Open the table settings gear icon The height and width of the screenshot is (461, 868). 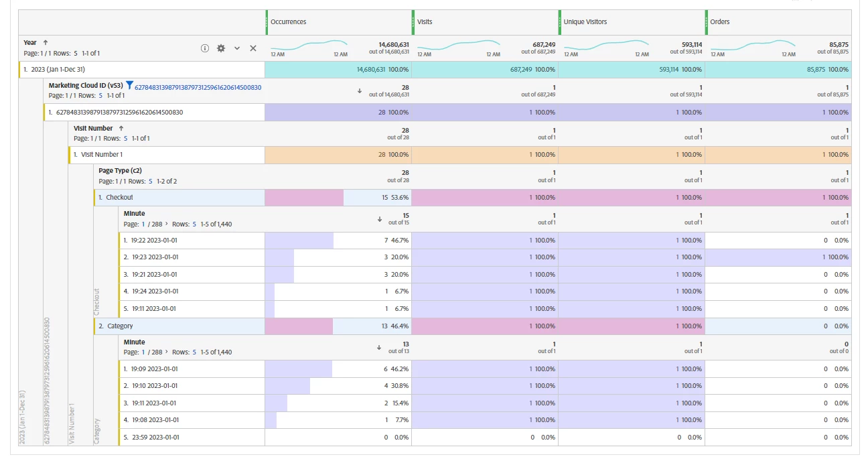click(221, 48)
